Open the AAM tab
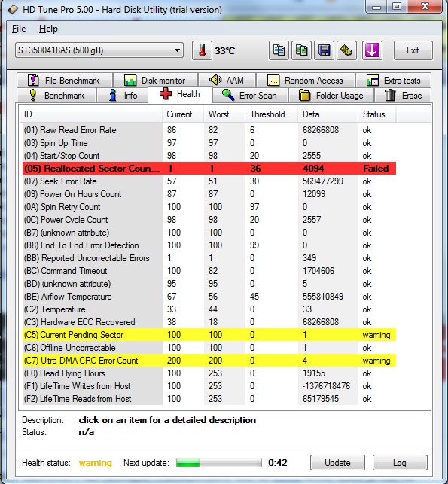448x484 pixels. (227, 81)
